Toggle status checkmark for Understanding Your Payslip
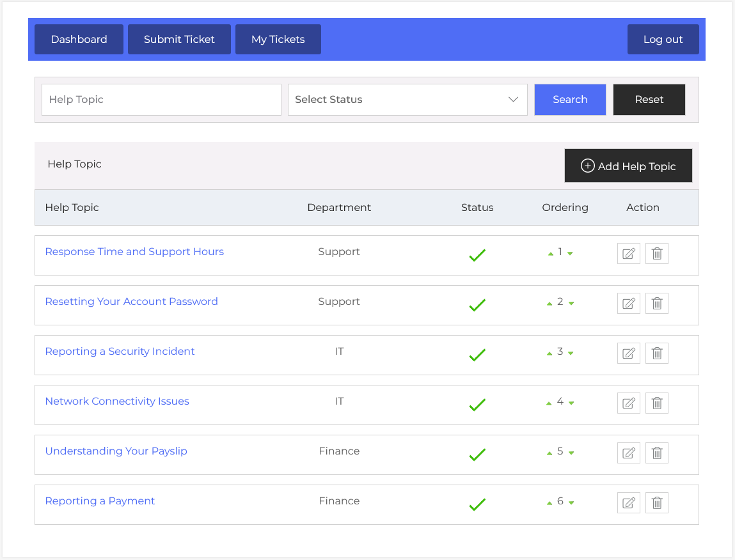The image size is (735, 560). tap(477, 455)
